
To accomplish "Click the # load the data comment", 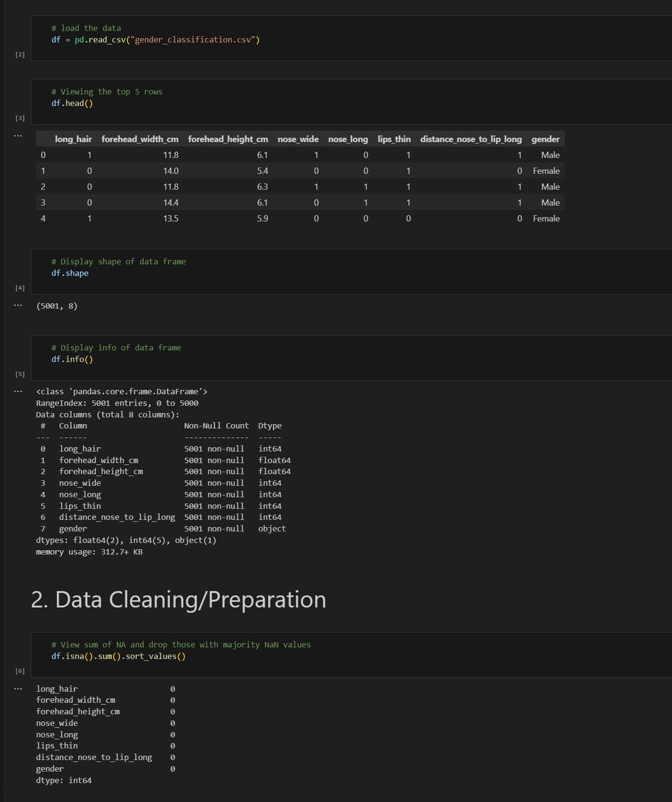I will click(x=86, y=28).
